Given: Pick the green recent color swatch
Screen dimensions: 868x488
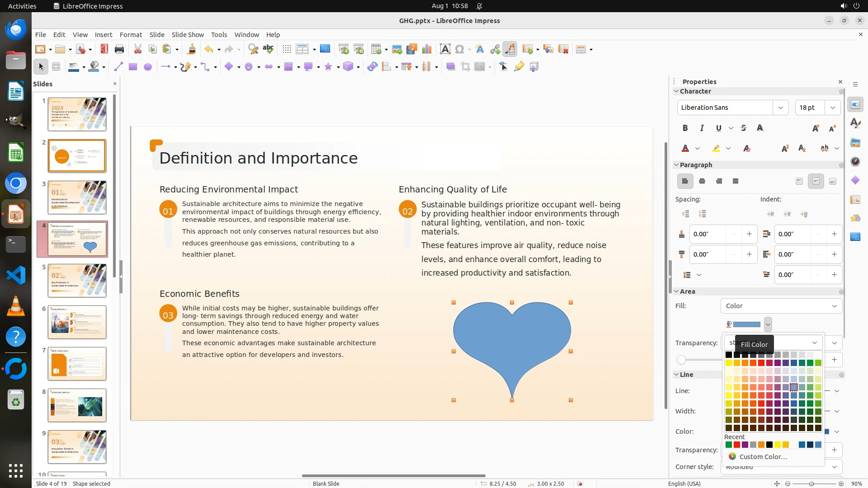Looking at the screenshot, I should pyautogui.click(x=728, y=445).
